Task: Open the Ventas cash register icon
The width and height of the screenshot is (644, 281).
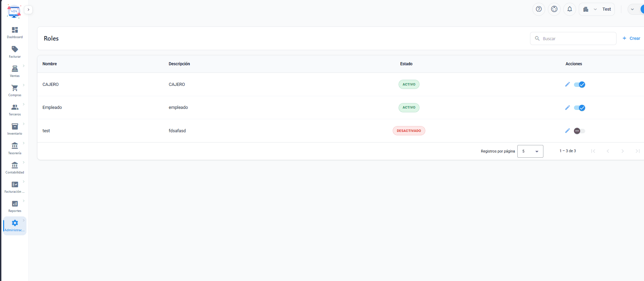Action: [x=15, y=69]
